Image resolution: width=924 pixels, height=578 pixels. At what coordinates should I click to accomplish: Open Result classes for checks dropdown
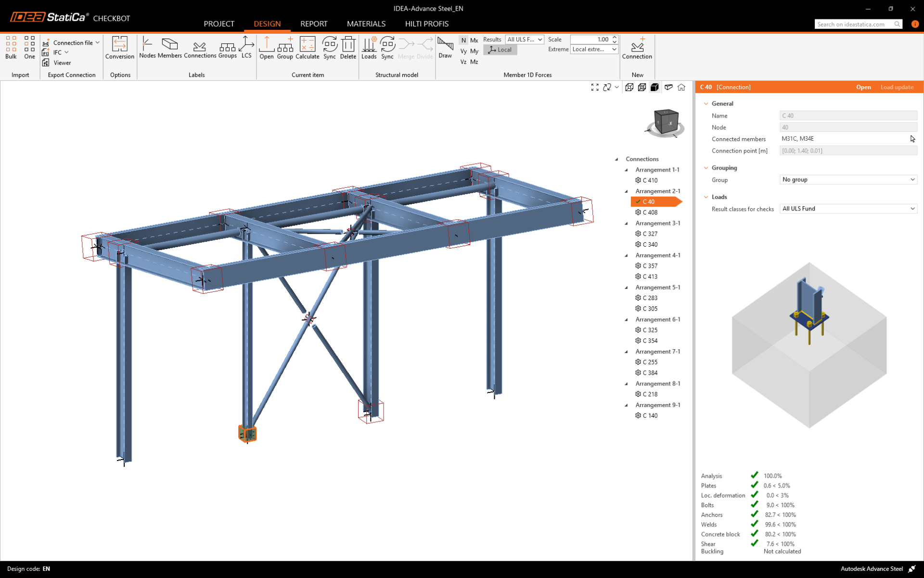point(848,209)
